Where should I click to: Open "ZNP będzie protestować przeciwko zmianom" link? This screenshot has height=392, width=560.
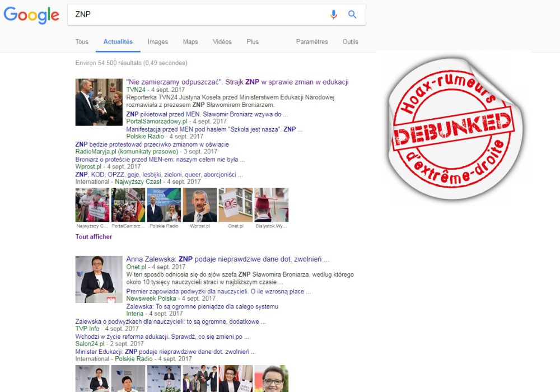(x=152, y=144)
